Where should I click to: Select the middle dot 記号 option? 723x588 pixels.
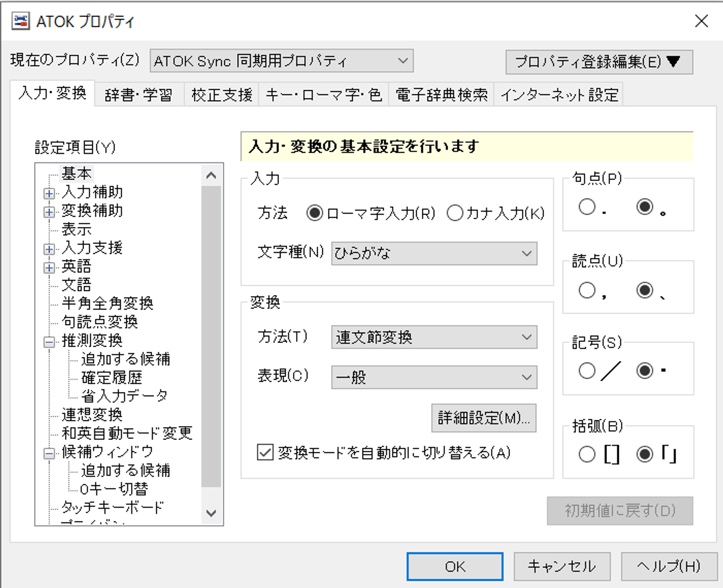645,370
